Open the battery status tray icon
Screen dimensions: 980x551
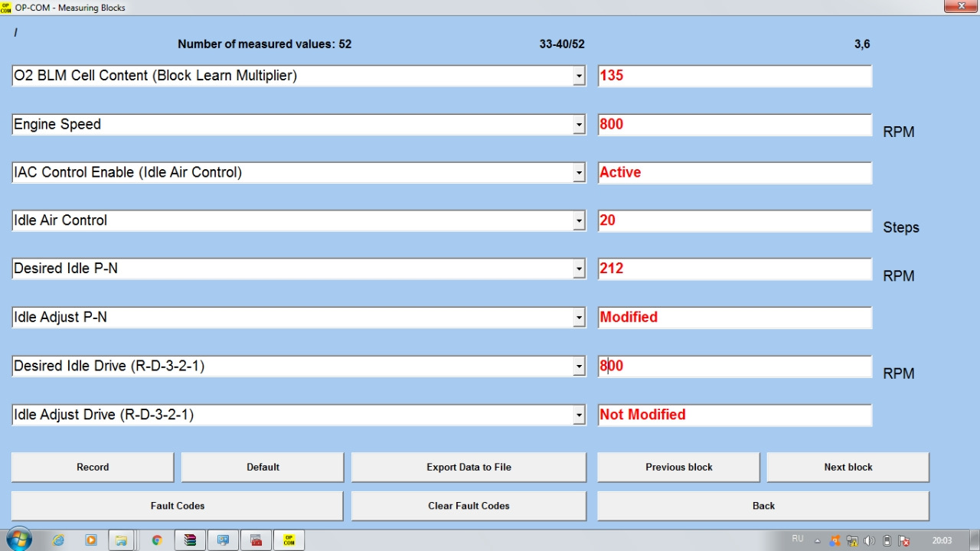[887, 541]
